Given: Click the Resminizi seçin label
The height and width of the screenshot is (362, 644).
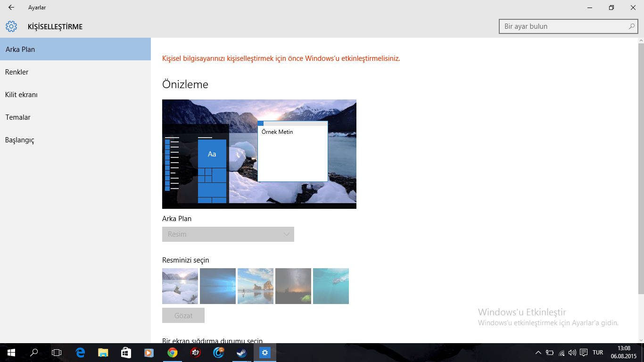Looking at the screenshot, I should [x=186, y=260].
